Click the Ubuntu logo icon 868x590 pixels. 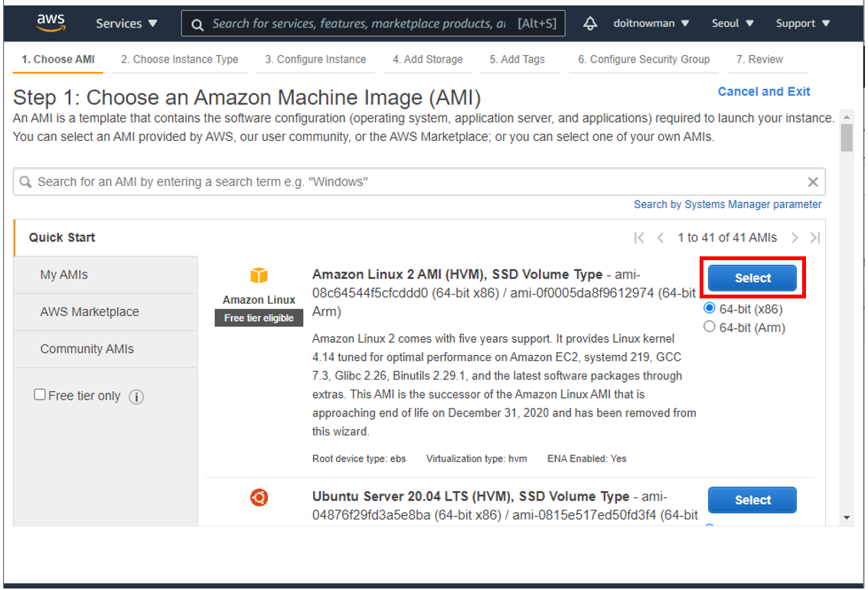tap(259, 497)
